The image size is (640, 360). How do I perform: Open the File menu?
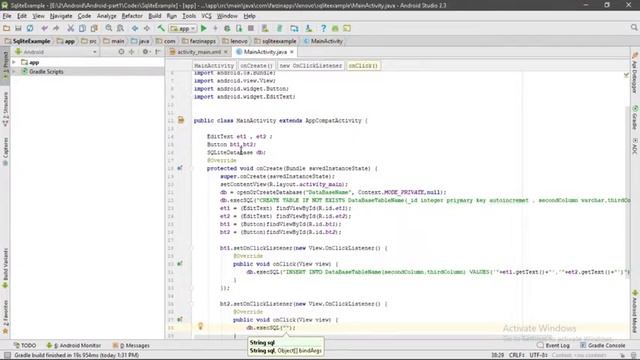(7, 16)
